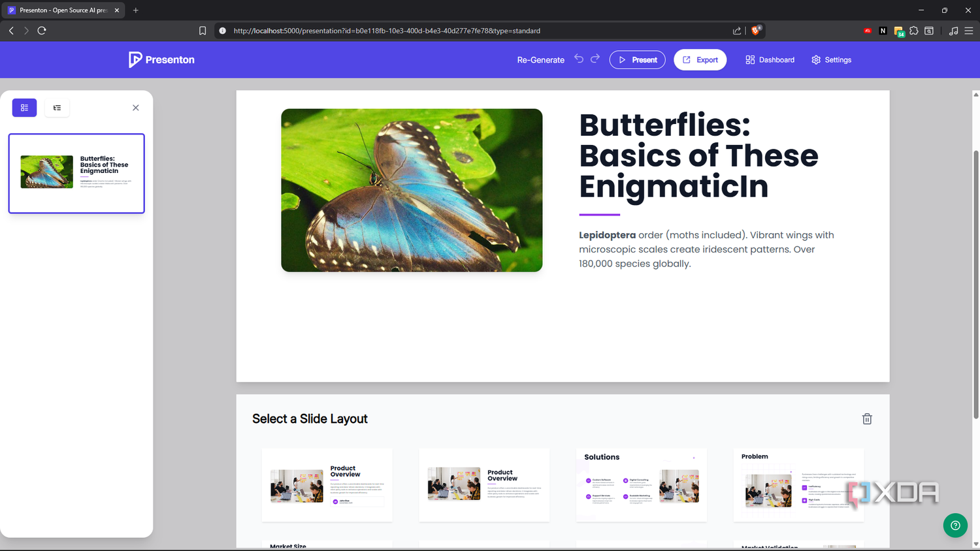Bookmark this page
The image size is (980, 551).
(203, 31)
